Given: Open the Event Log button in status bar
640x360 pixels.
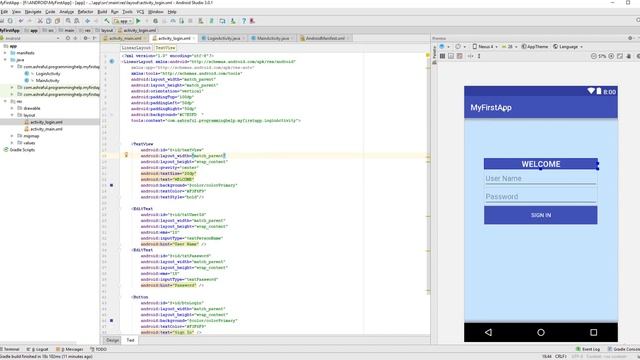Looking at the screenshot, I should [x=588, y=349].
